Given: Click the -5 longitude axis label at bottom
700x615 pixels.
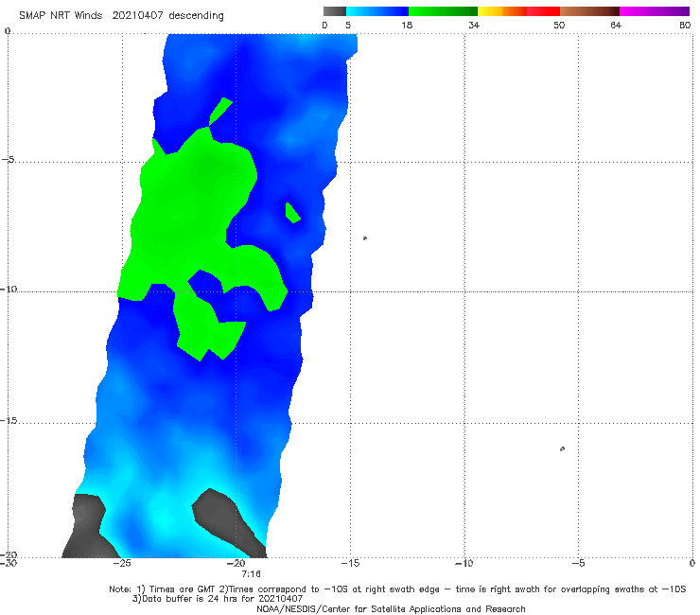Looking at the screenshot, I should [578, 563].
